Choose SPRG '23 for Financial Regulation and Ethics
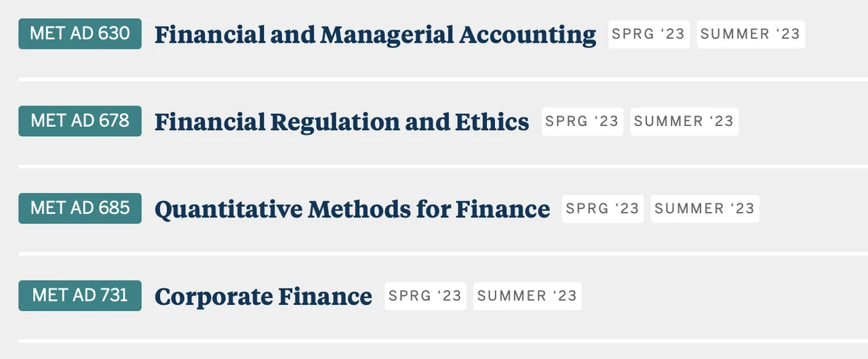The width and height of the screenshot is (868, 359). coord(582,122)
